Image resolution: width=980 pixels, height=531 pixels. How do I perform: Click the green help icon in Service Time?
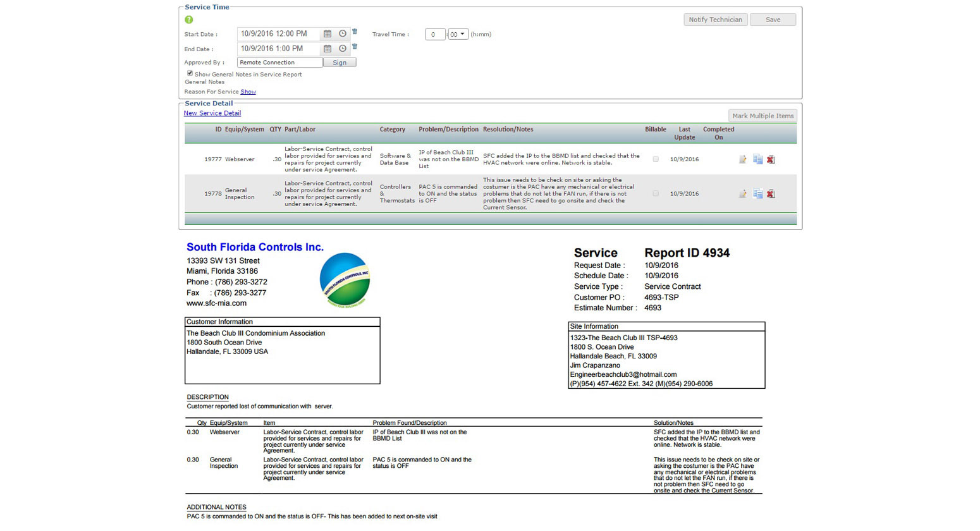(x=188, y=20)
